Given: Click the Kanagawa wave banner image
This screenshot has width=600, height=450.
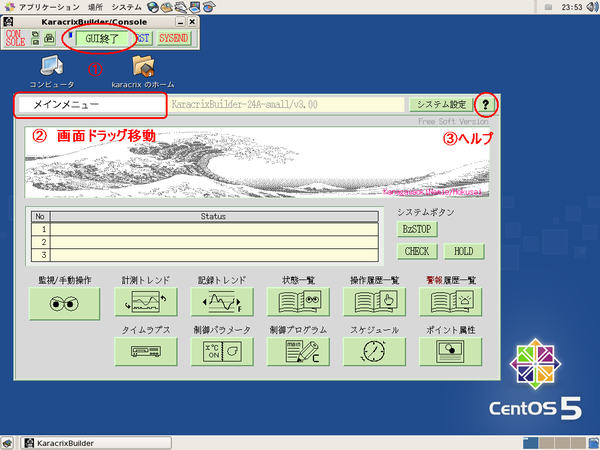Looking at the screenshot, I should click(x=257, y=162).
